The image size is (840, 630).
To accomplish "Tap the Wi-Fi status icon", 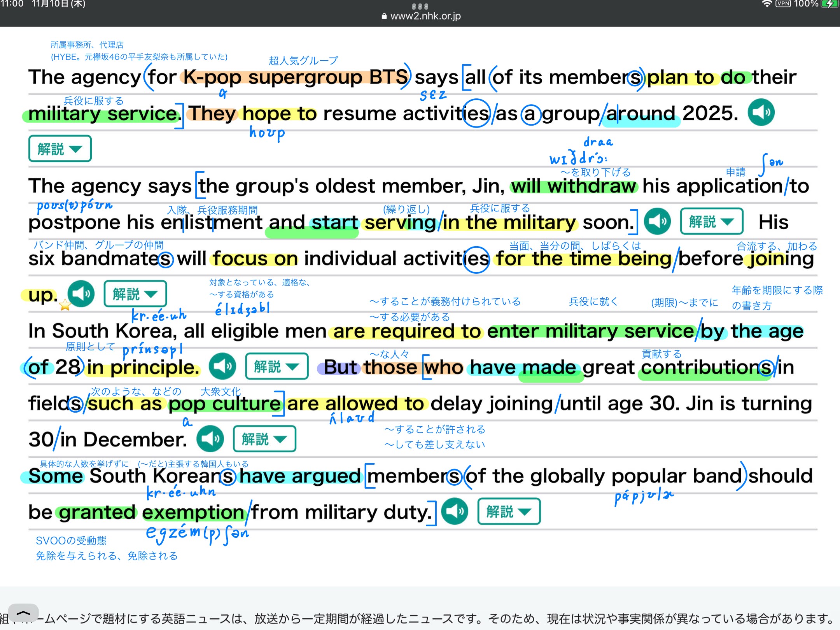I will [766, 4].
